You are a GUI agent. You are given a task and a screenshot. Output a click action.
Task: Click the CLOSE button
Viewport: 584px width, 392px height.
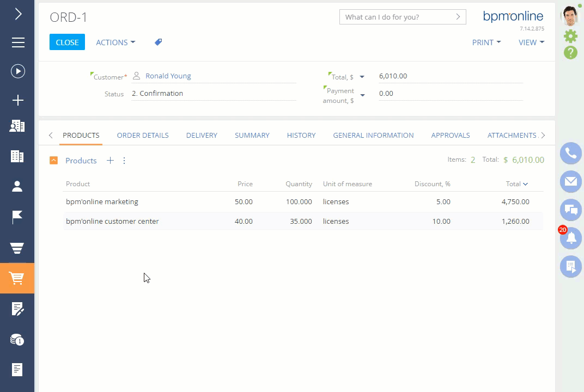[x=67, y=42]
